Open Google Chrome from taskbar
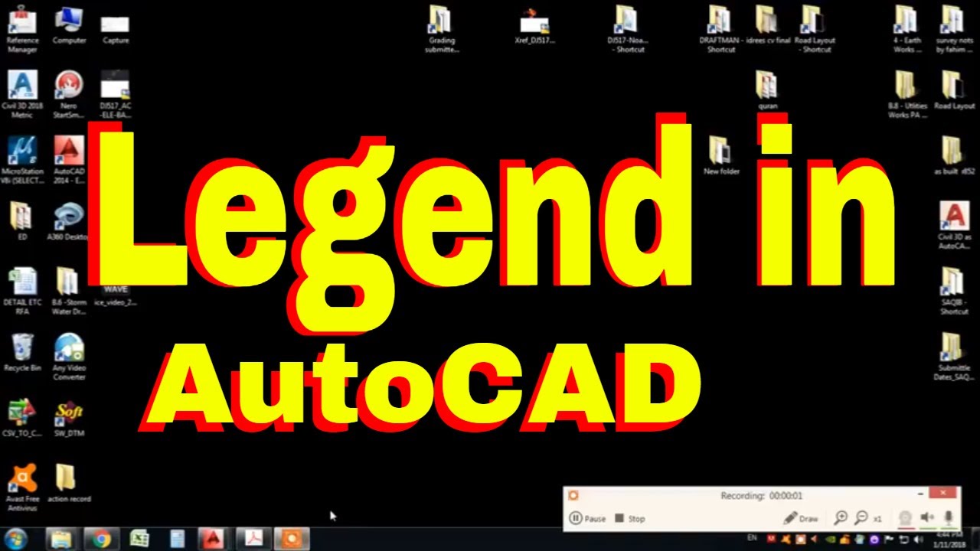Viewport: 980px width, 551px height. (x=102, y=540)
